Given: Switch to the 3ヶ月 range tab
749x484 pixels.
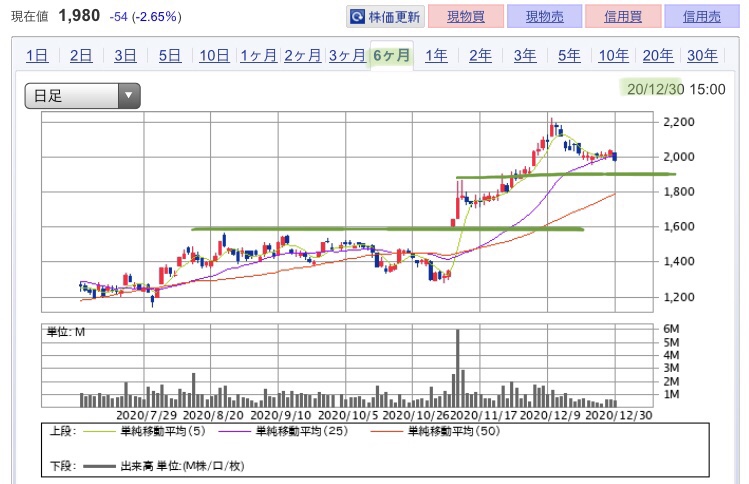Looking at the screenshot, I should 347,56.
